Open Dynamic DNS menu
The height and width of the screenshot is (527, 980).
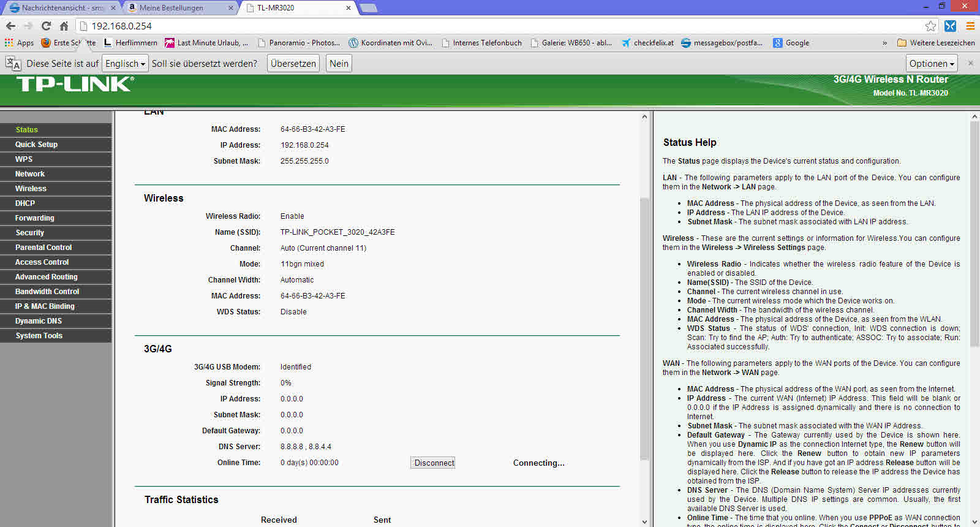pos(56,321)
